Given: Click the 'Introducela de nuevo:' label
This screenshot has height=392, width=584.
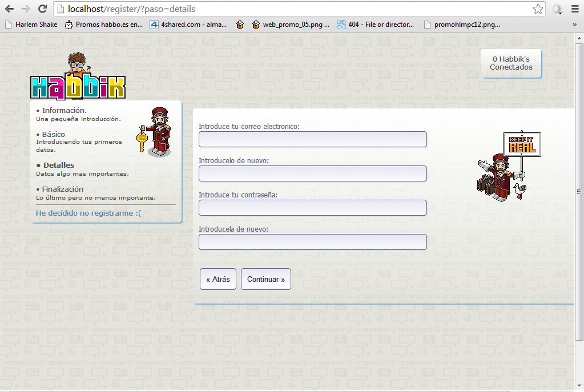Looking at the screenshot, I should click(233, 229).
